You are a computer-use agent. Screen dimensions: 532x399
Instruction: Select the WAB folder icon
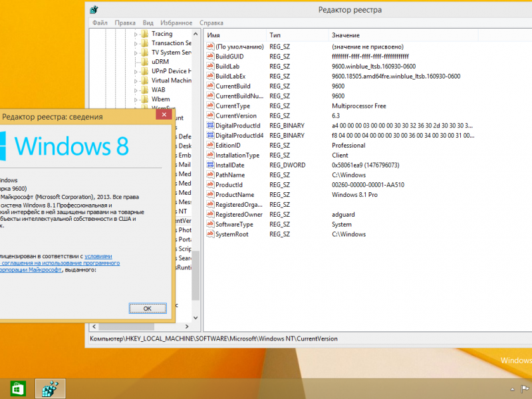tap(145, 90)
